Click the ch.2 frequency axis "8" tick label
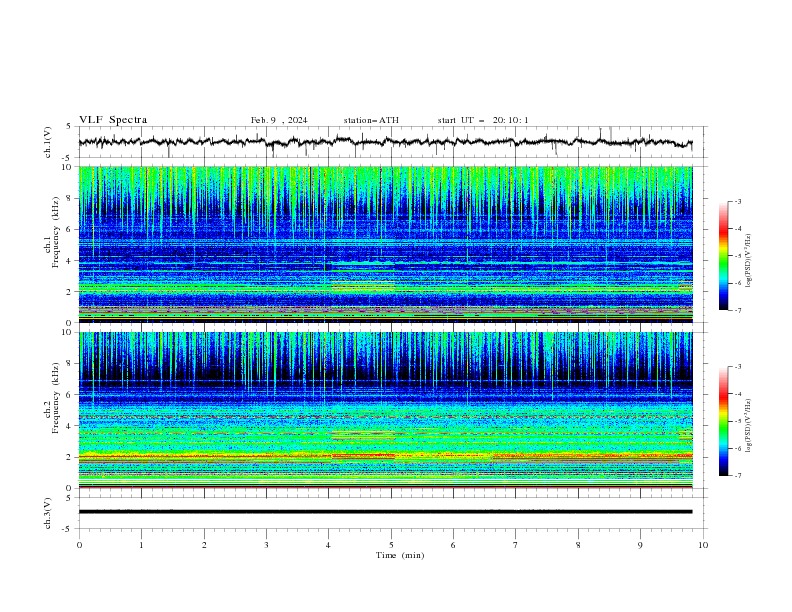This screenshot has width=792, height=612. point(71,364)
